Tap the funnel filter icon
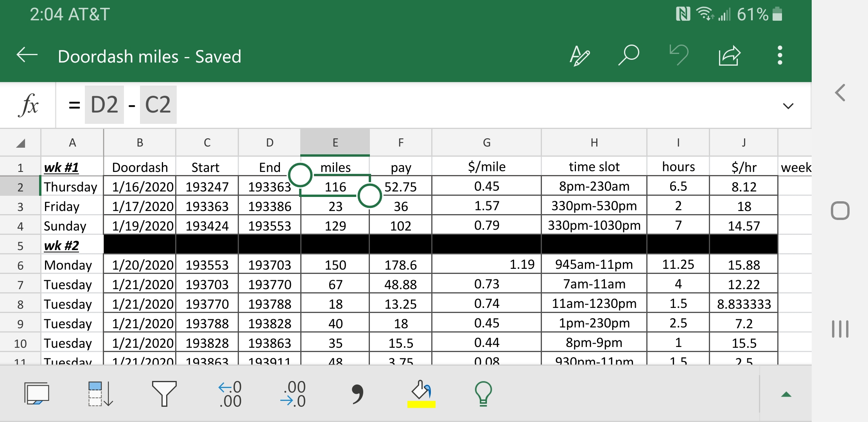Image resolution: width=868 pixels, height=422 pixels. [164, 394]
